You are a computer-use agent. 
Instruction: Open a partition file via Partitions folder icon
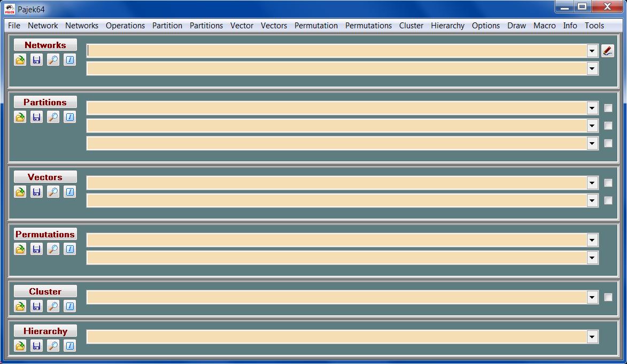point(20,117)
